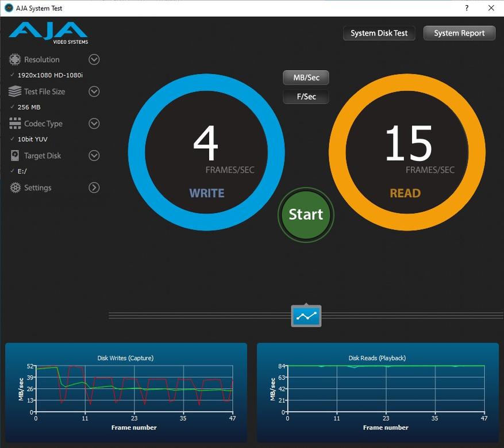Screen dimensions: 504x448
Task: Click the blue WRITE speed gauge
Action: click(x=206, y=152)
